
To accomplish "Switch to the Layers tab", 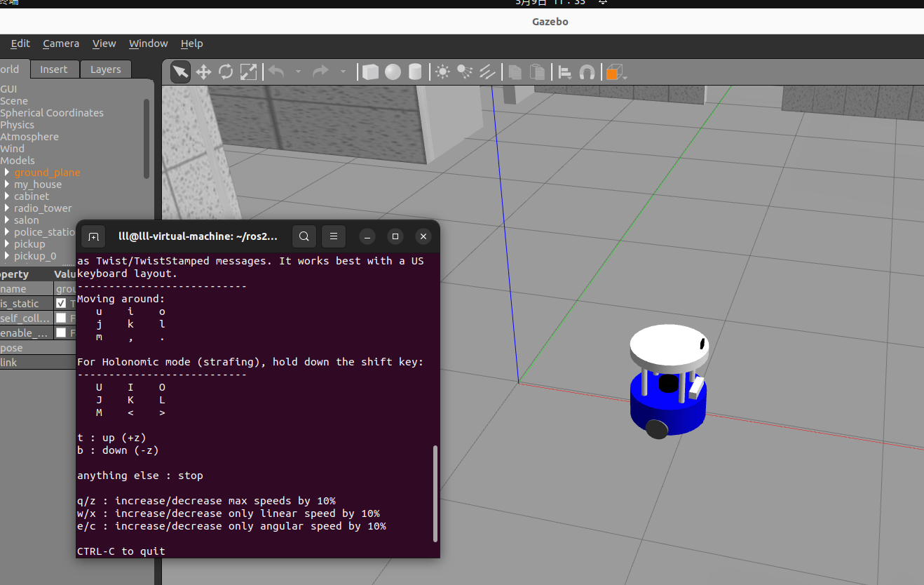I will [x=106, y=69].
